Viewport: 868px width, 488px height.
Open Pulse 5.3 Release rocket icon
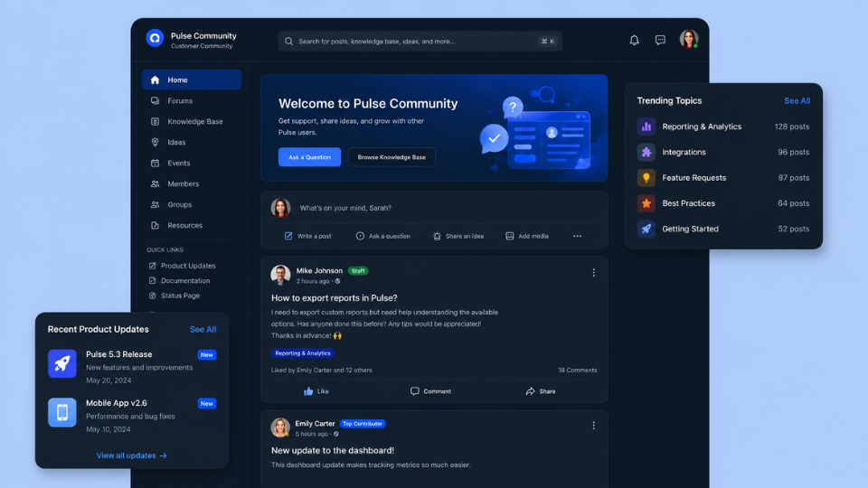(62, 363)
